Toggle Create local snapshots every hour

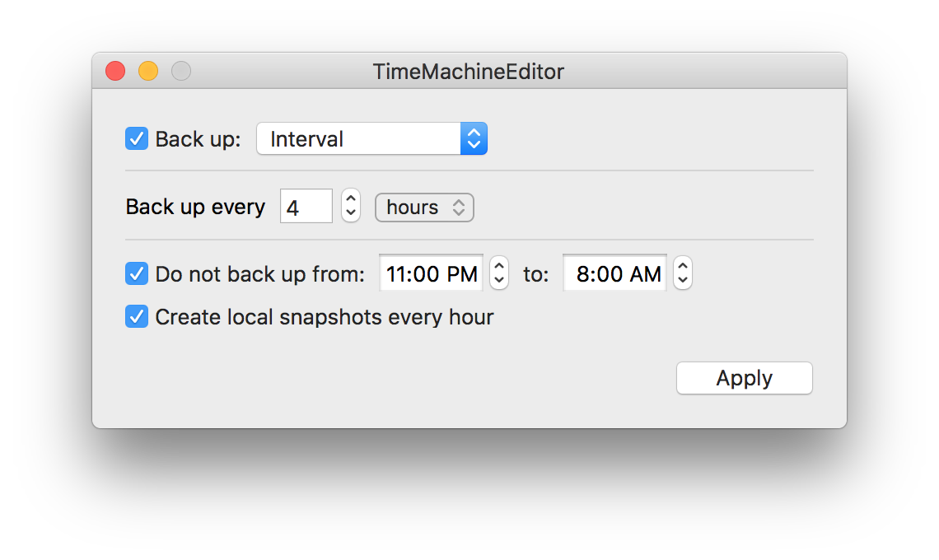pos(137,317)
